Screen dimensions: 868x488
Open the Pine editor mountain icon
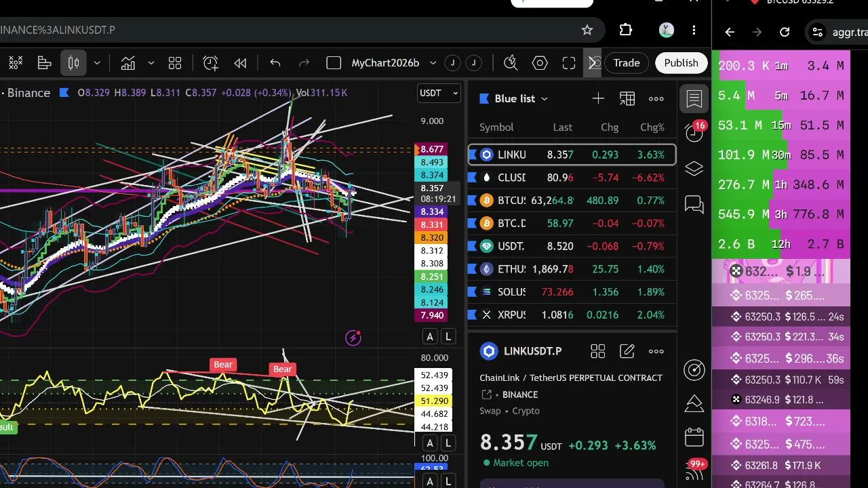(x=694, y=403)
